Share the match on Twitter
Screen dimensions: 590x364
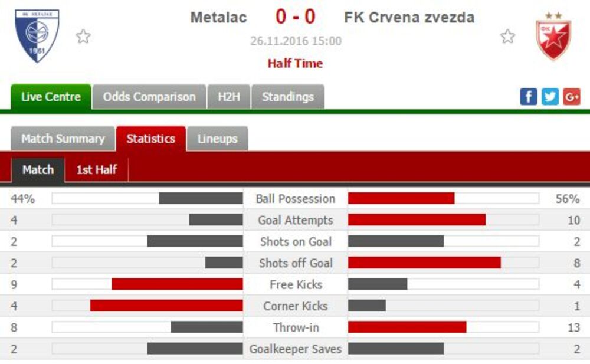[550, 97]
